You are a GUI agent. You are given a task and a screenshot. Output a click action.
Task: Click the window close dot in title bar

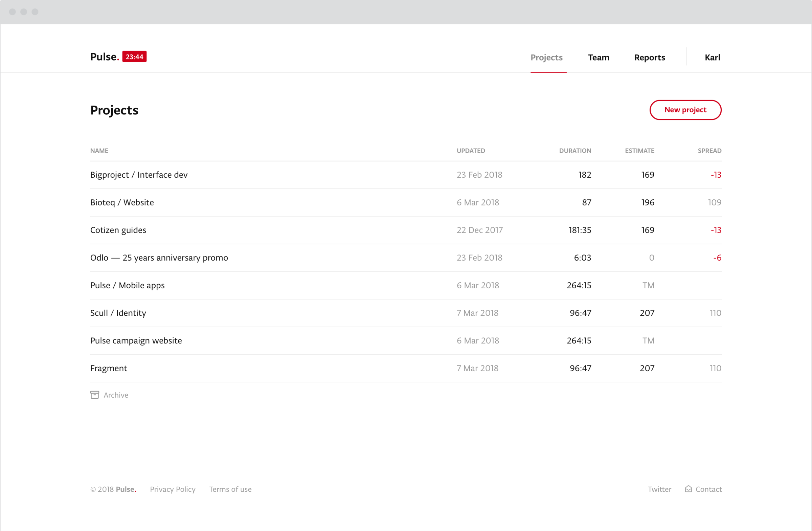click(12, 12)
